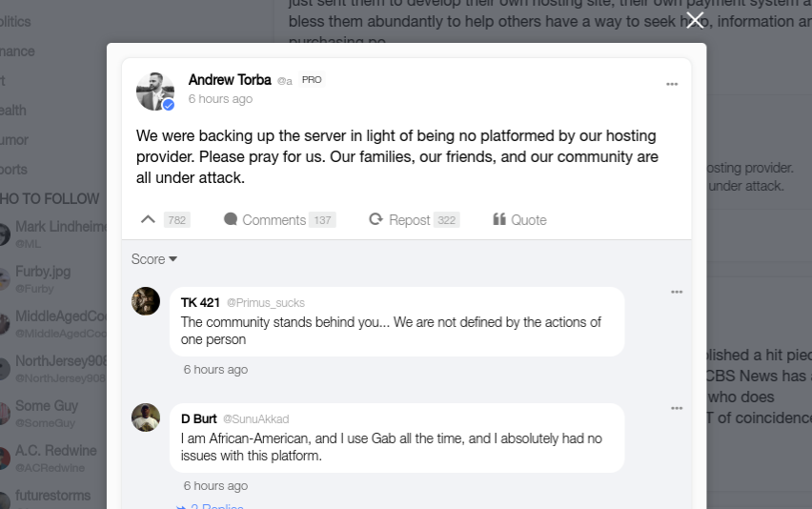Click D Burt's avatar
The height and width of the screenshot is (509, 812).
[x=146, y=417]
